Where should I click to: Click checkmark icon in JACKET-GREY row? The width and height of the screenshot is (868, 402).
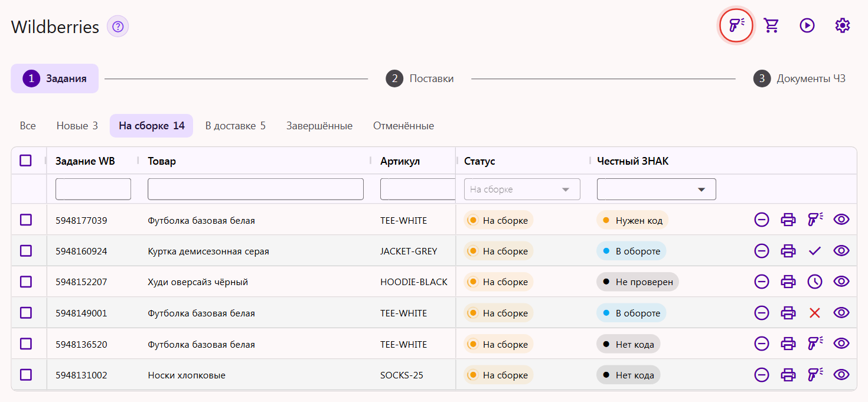[815, 251]
